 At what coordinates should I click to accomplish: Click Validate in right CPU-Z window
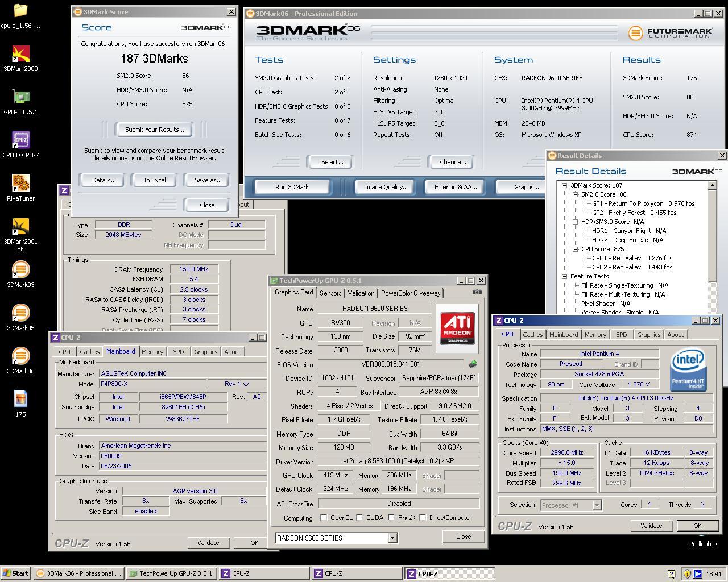coord(651,526)
